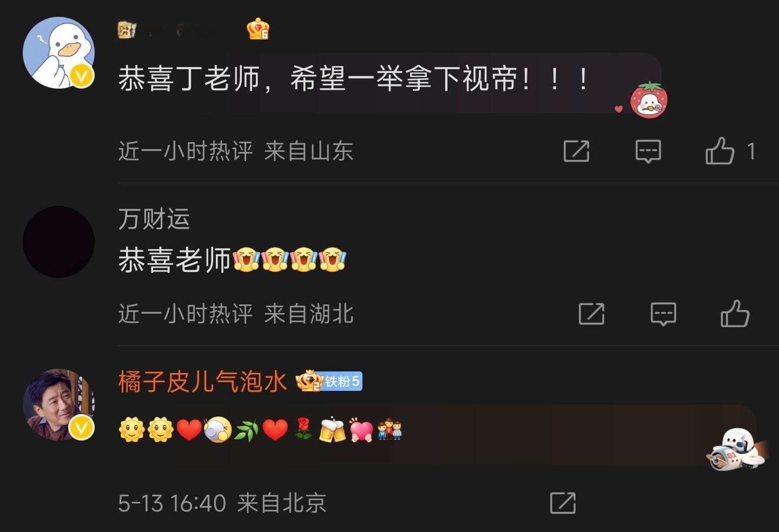Share the 橘子皮儿气泡水 comment from 北京
The height and width of the screenshot is (532, 779).
[563, 503]
